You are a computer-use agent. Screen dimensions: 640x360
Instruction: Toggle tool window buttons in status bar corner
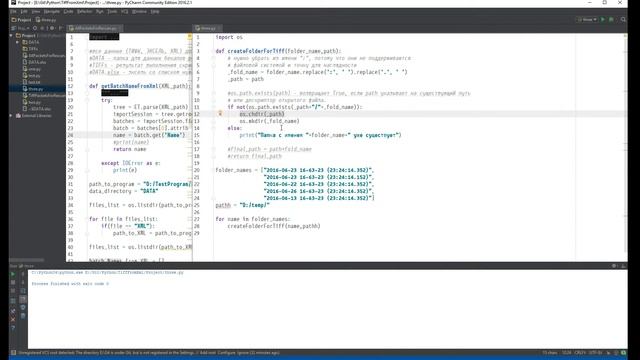pyautogui.click(x=13, y=353)
